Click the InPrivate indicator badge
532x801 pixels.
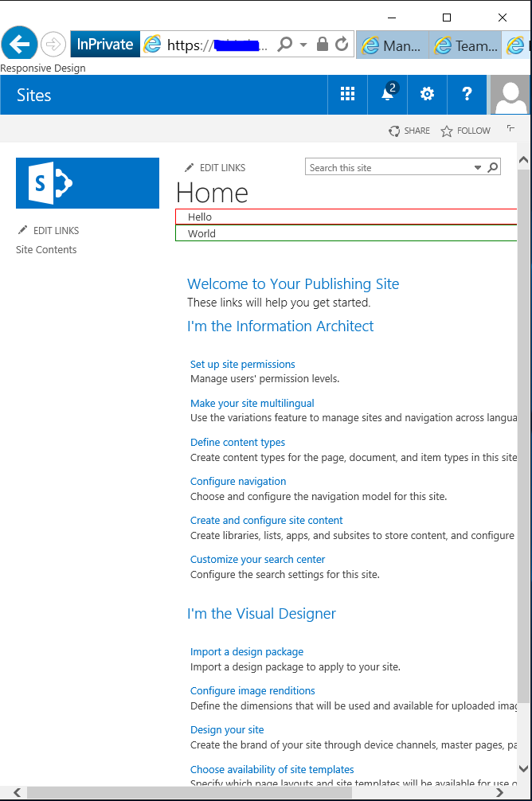pyautogui.click(x=105, y=45)
